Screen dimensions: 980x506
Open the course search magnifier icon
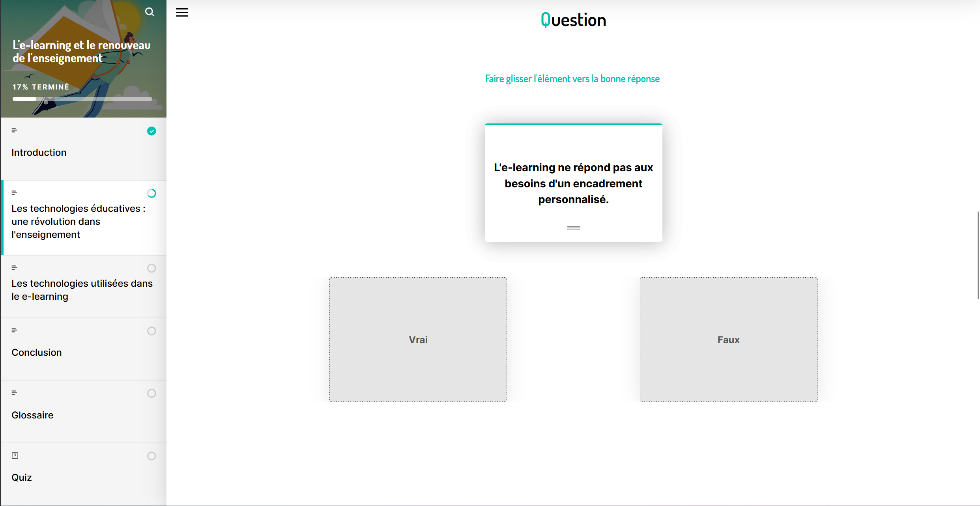pos(150,12)
